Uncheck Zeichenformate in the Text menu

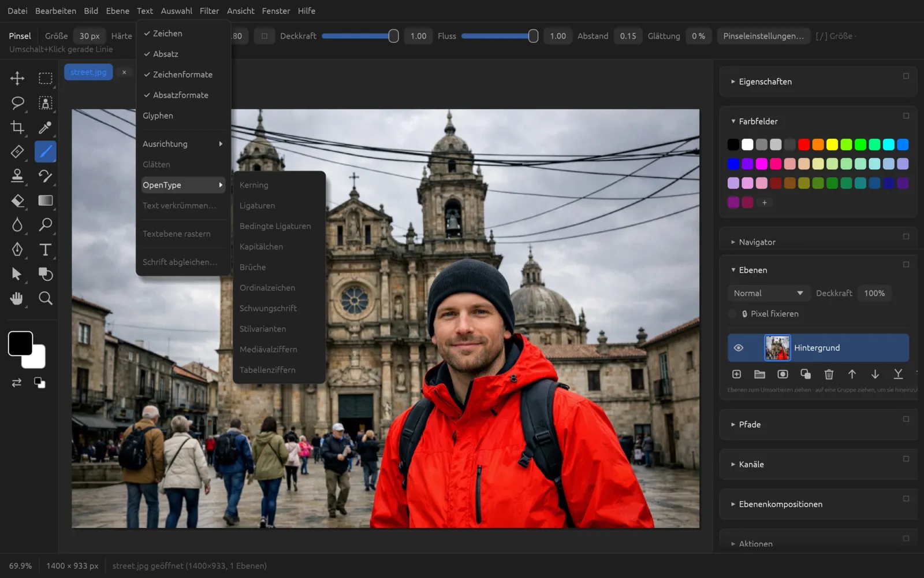tap(183, 75)
